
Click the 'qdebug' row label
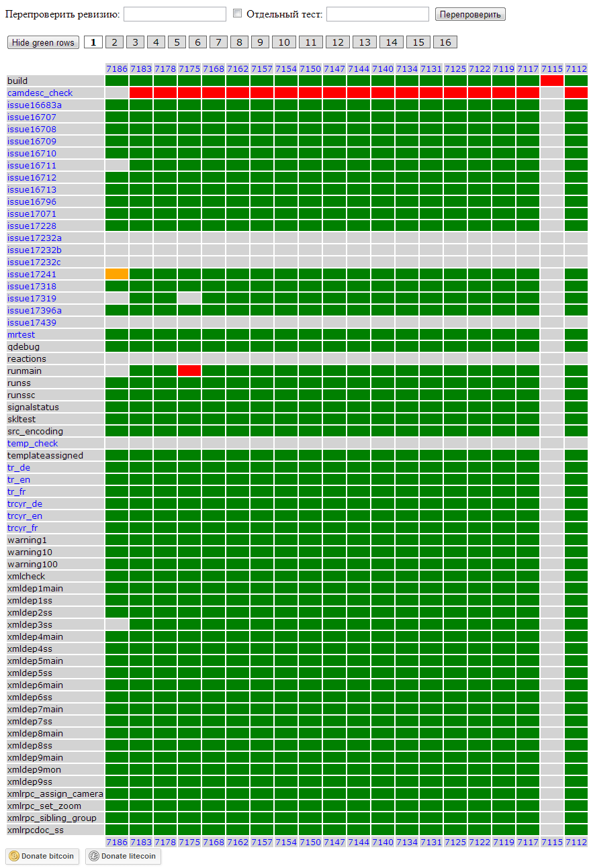[24, 346]
